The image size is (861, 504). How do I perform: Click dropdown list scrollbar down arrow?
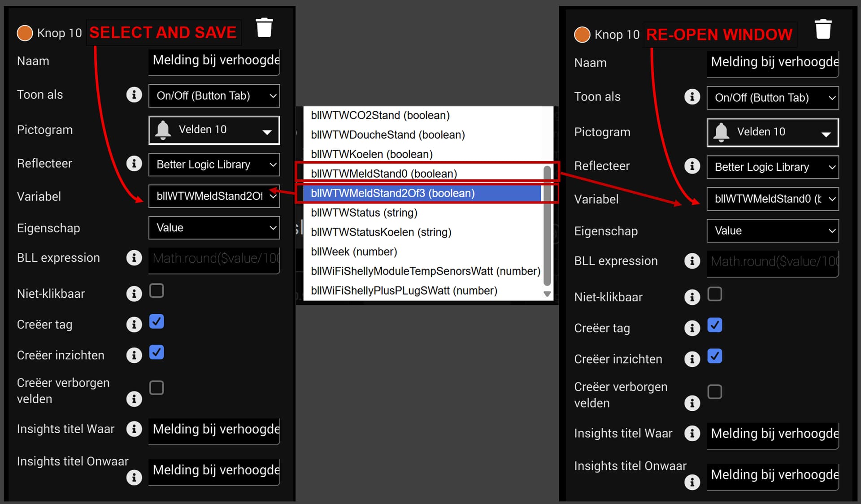pos(547,294)
